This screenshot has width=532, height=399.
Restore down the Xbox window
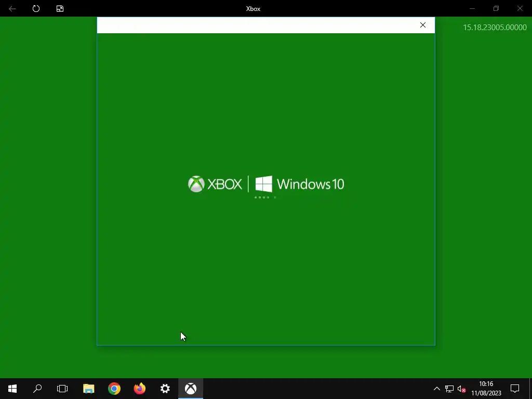click(x=496, y=8)
